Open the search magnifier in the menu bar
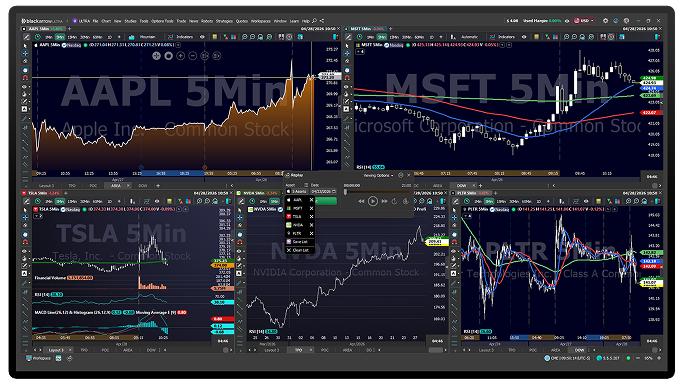The height and width of the screenshot is (385, 684). click(314, 20)
